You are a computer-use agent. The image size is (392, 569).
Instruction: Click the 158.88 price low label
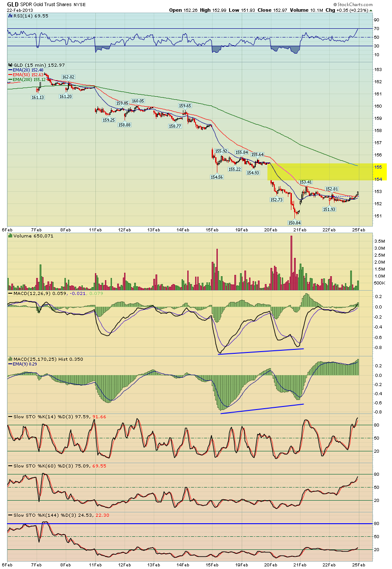(x=125, y=125)
